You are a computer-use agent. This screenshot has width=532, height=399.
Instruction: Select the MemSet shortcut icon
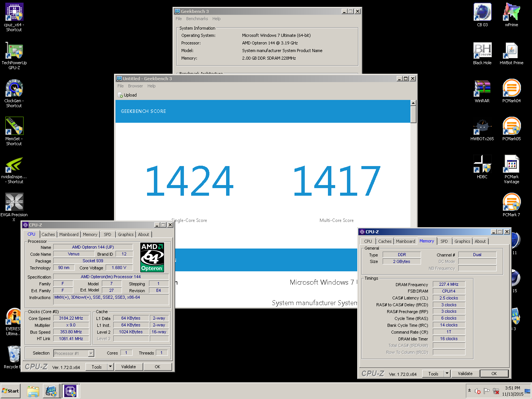[x=14, y=131]
